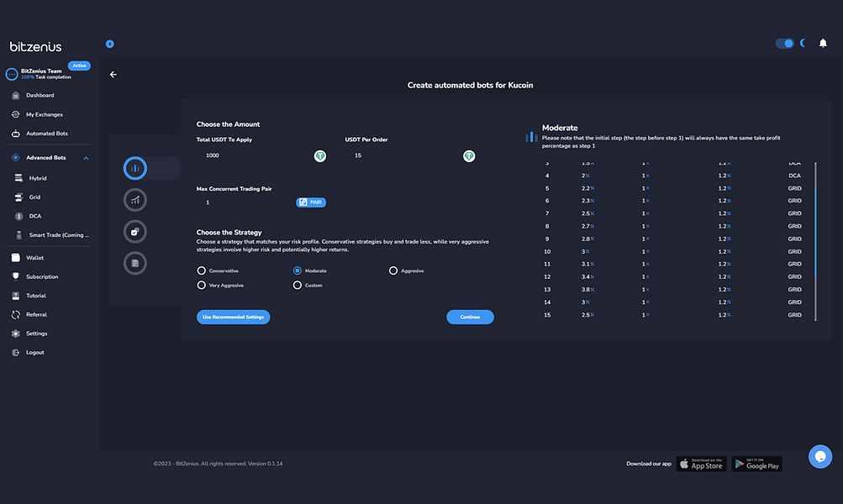
Task: Select the Custom strategy
Action: pos(298,286)
